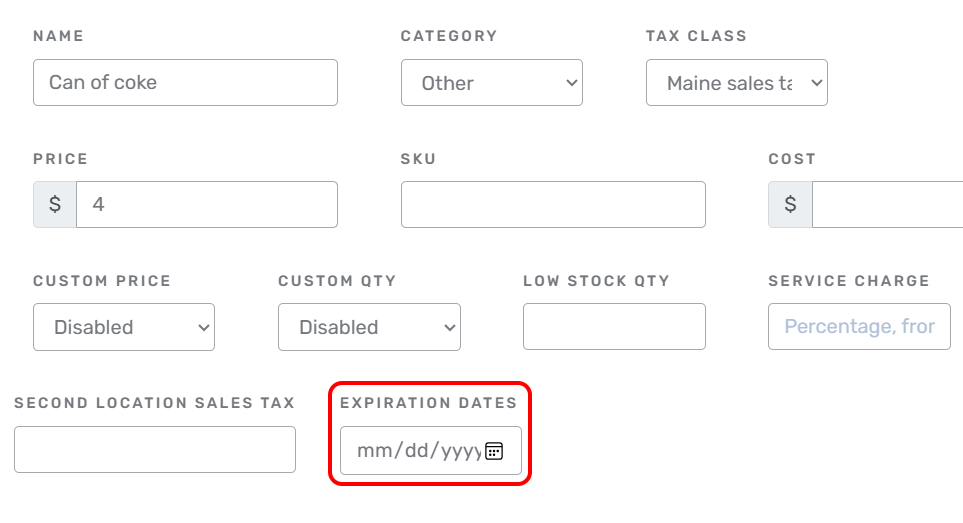Focus the Cost input field
Screen dimensions: 963x523
887,204
